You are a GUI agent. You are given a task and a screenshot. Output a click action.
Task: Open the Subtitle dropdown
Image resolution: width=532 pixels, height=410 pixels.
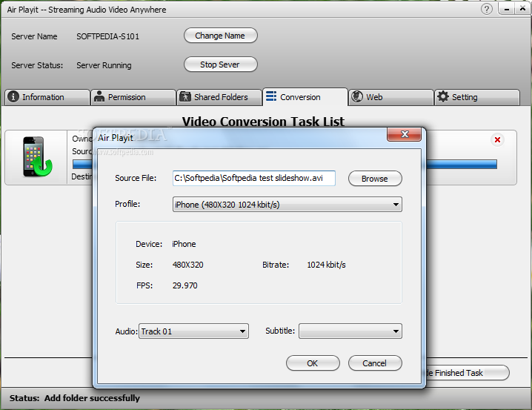pos(350,331)
